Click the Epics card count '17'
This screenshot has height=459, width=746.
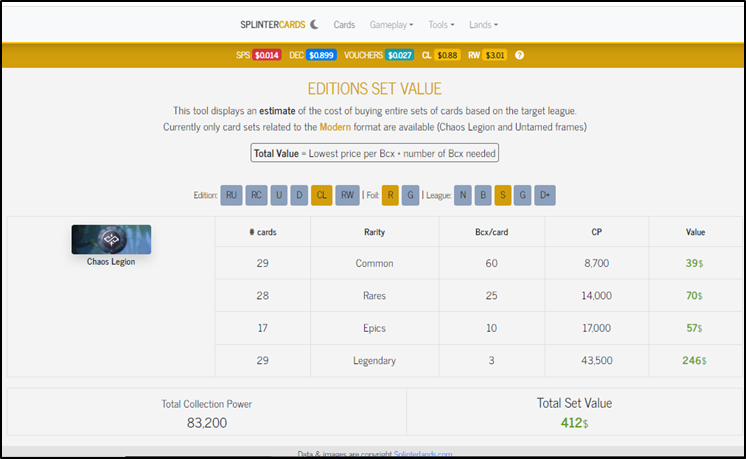click(263, 328)
